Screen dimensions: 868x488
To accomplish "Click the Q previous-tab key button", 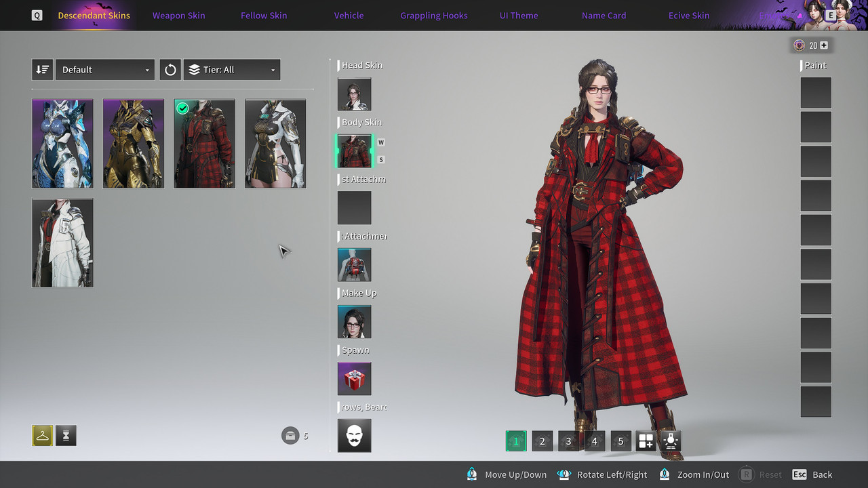I will (x=37, y=15).
